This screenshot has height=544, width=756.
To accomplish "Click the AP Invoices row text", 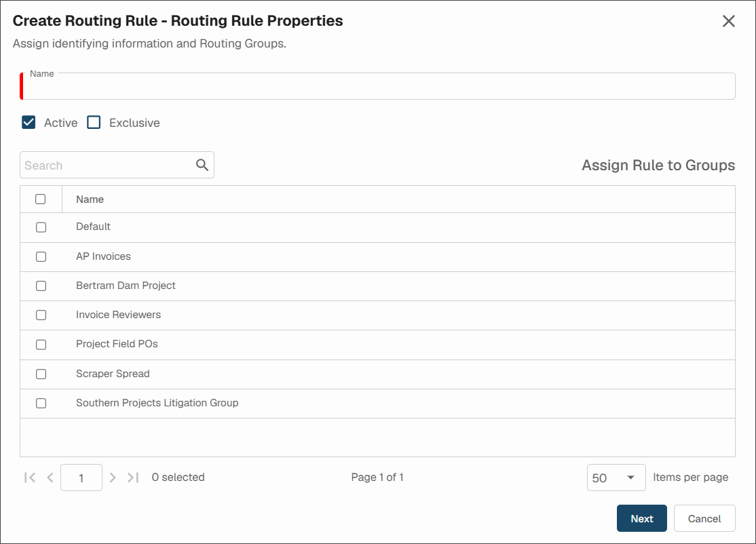I will [x=103, y=256].
